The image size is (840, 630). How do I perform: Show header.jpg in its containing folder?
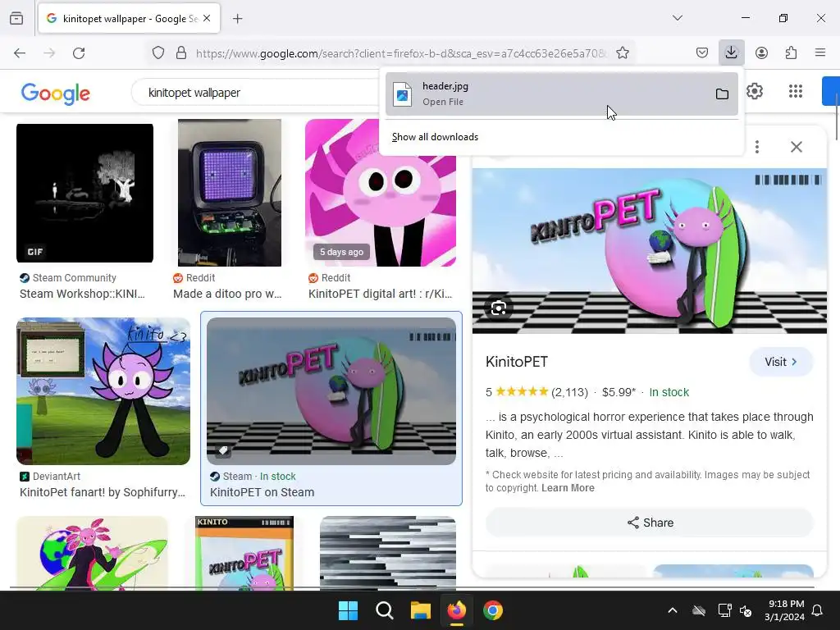coord(722,94)
